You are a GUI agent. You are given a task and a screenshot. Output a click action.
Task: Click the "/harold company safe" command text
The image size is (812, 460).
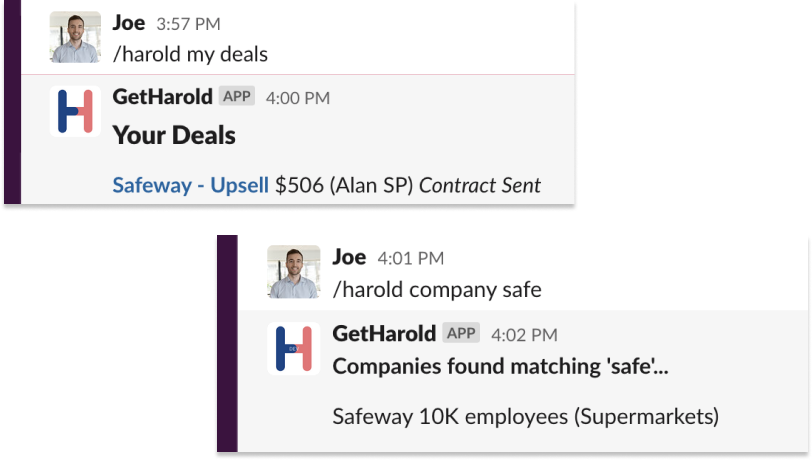tap(437, 289)
